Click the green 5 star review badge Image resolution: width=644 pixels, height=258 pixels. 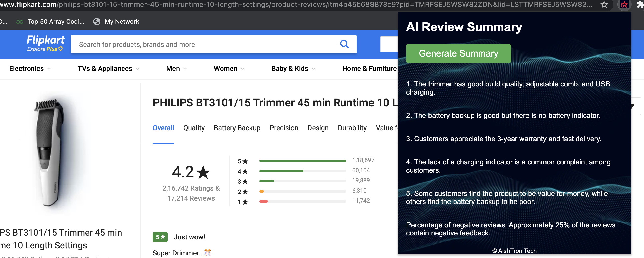point(160,237)
